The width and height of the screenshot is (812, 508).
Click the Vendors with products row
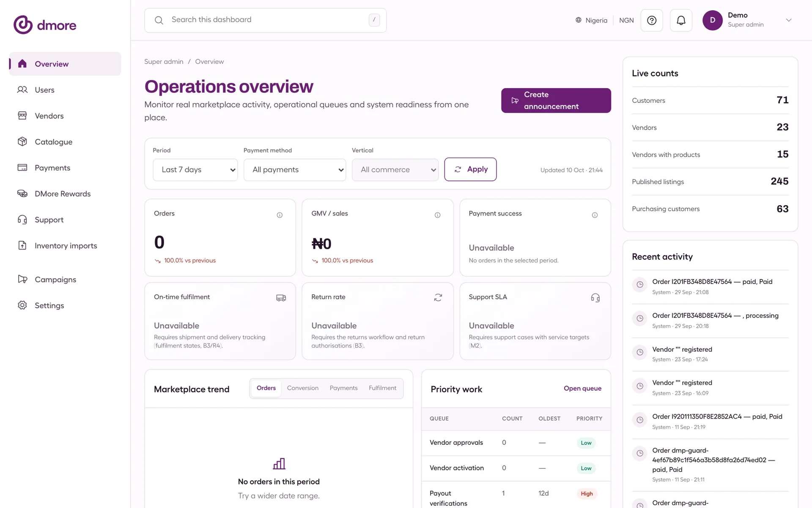[x=710, y=155]
